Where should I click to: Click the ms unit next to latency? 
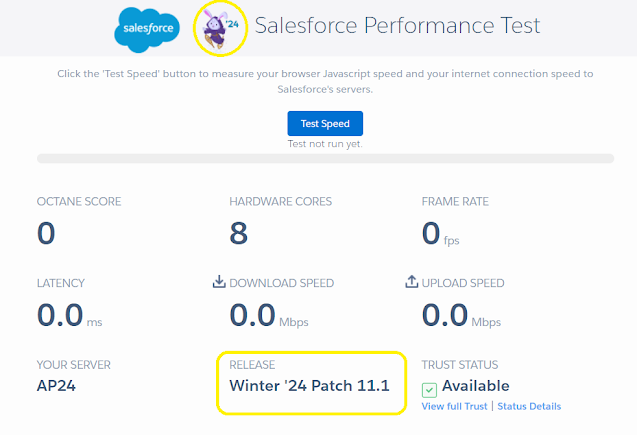coord(94,322)
